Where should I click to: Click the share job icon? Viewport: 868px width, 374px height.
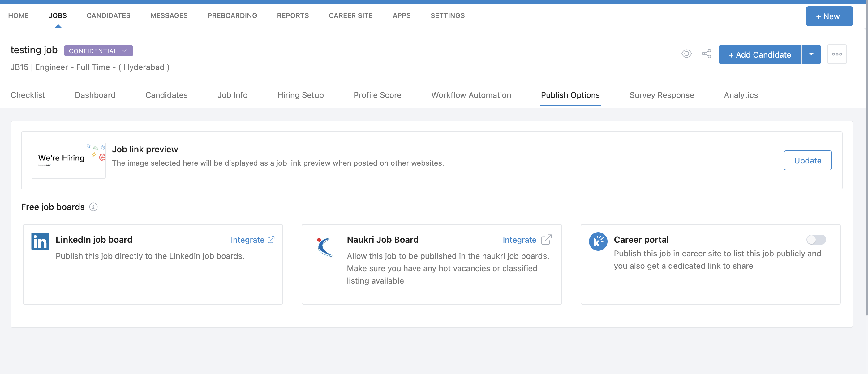(706, 54)
